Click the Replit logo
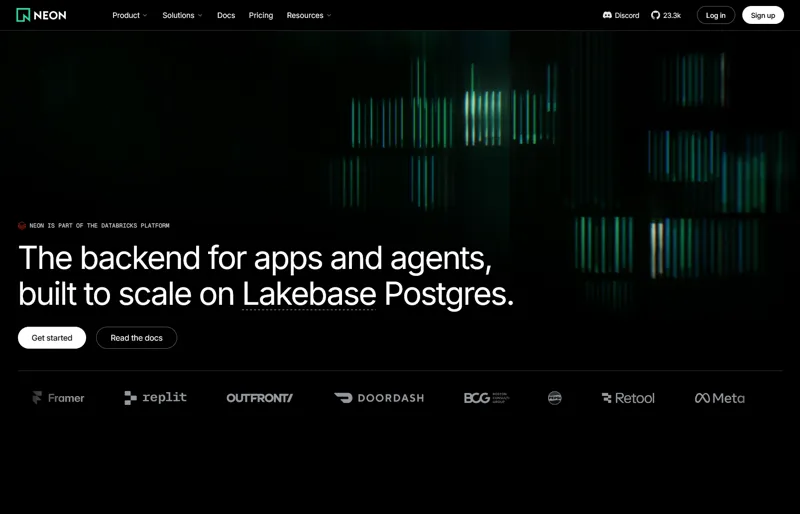800x514 pixels. click(156, 398)
